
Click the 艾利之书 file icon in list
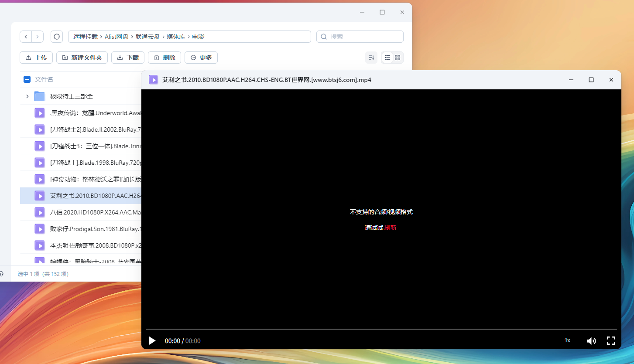[x=40, y=196]
